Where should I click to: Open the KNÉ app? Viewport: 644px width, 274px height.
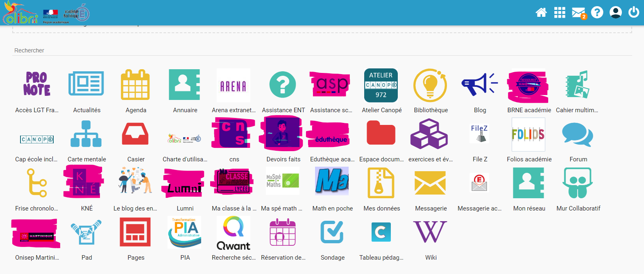coord(84,181)
